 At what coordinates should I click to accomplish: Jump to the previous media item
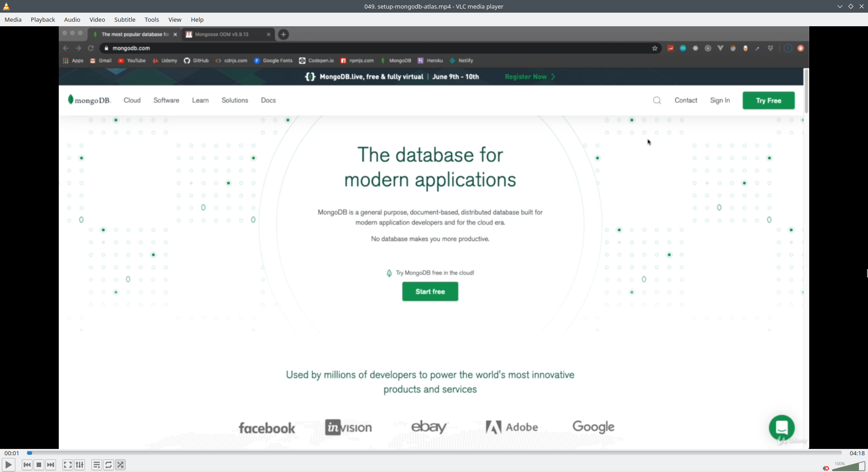tap(27, 465)
